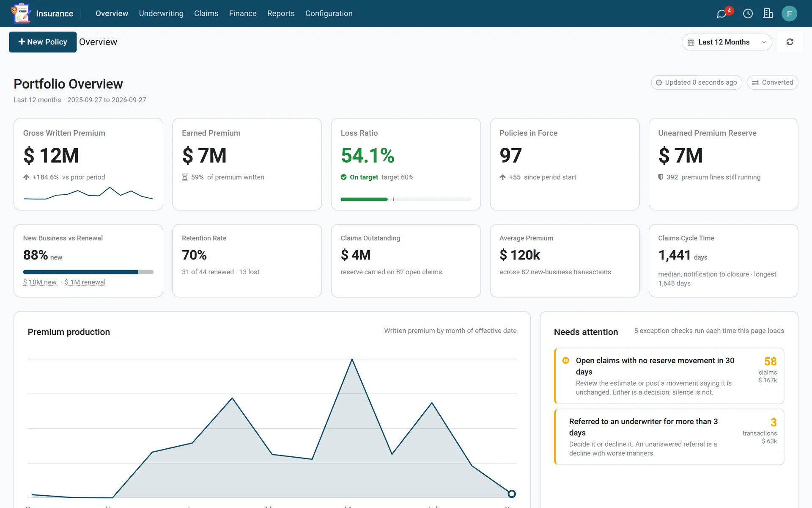Click the New Policy button
The height and width of the screenshot is (508, 812).
pos(43,42)
